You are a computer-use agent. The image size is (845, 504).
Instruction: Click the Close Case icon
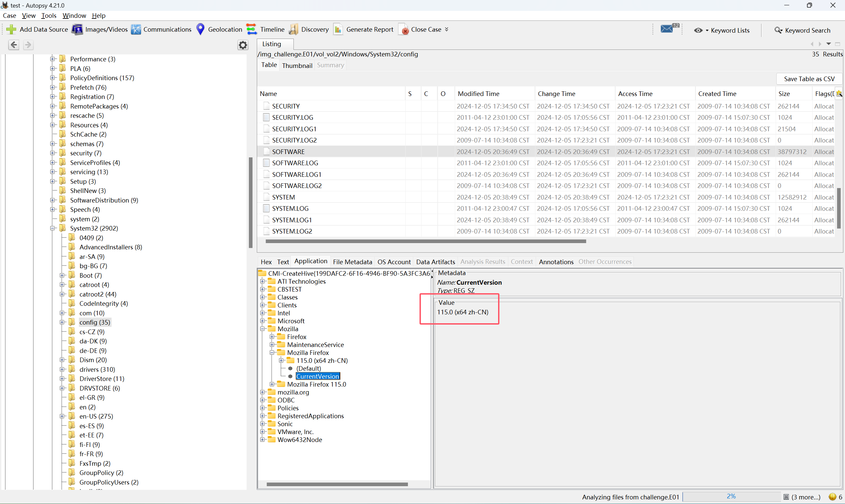(x=404, y=30)
